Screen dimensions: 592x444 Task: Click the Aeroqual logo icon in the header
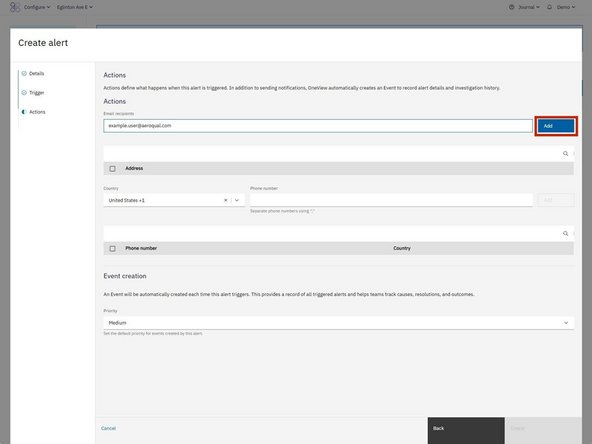coord(15,7)
